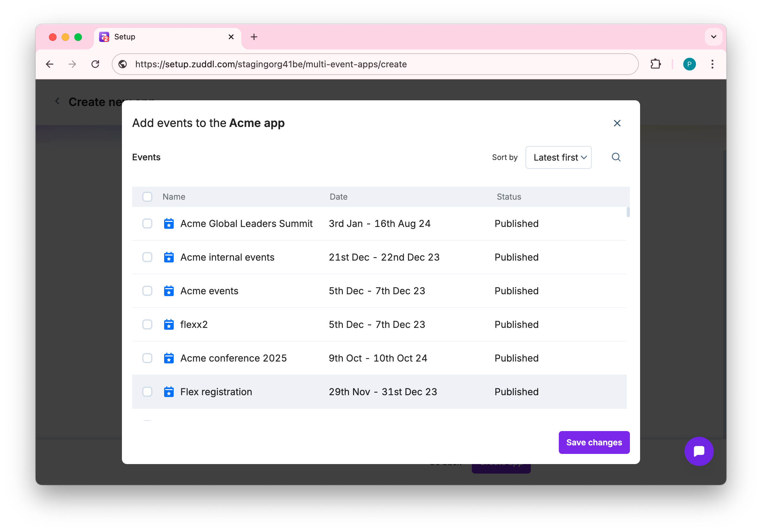Close the Add events modal
Image resolution: width=762 pixels, height=532 pixels.
click(617, 123)
